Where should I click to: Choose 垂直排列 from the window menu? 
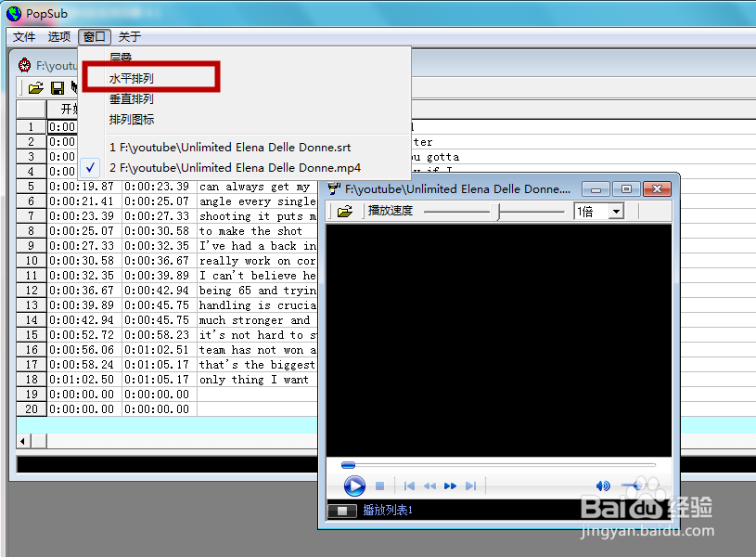point(131,99)
